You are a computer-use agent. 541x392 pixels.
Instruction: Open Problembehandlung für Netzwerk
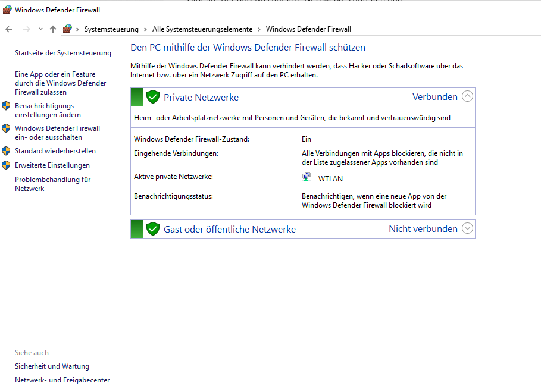pyautogui.click(x=52, y=184)
